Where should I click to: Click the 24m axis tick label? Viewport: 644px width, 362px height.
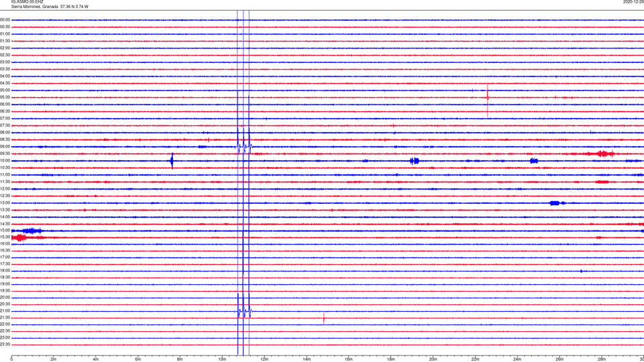[517, 359]
